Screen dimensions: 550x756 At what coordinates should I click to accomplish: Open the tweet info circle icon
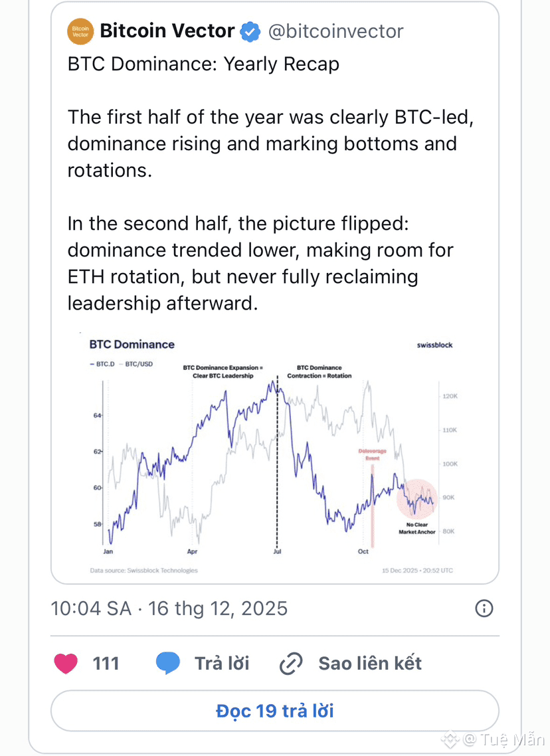[484, 608]
